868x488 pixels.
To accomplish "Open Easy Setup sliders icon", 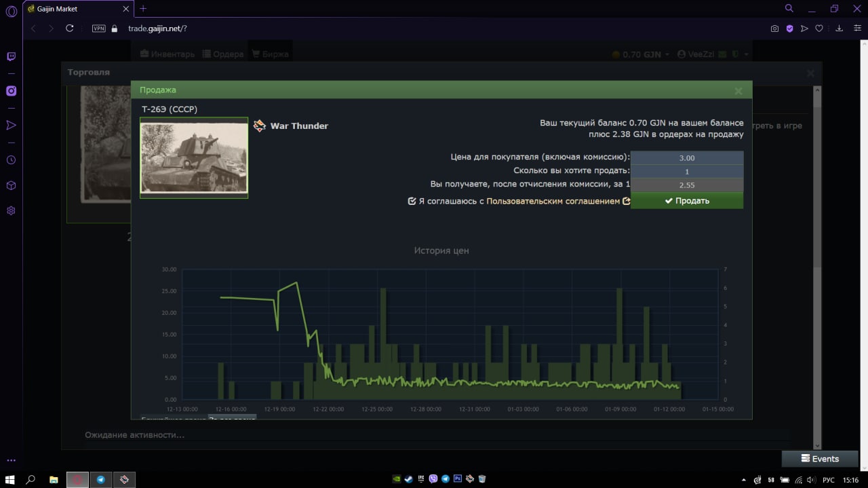I will coord(857,29).
